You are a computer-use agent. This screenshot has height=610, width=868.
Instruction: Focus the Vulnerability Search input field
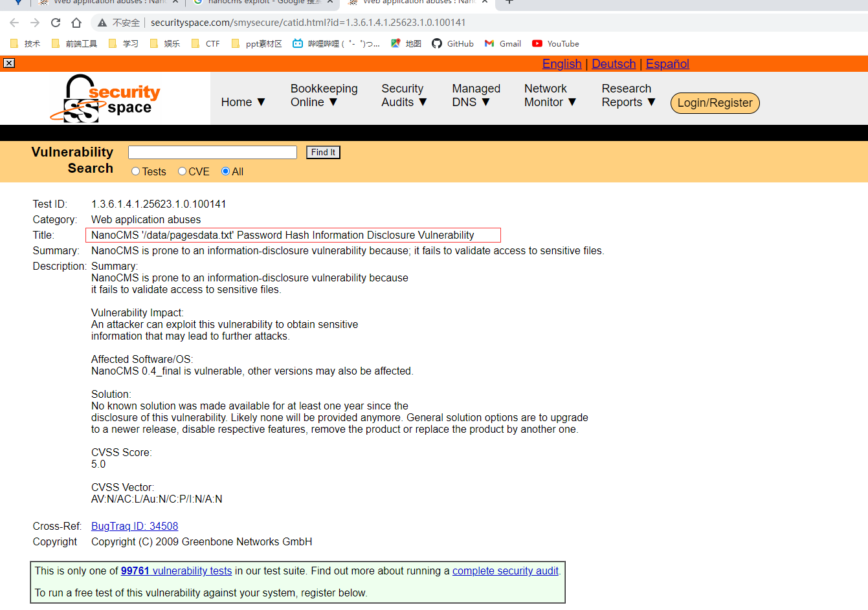(x=212, y=153)
